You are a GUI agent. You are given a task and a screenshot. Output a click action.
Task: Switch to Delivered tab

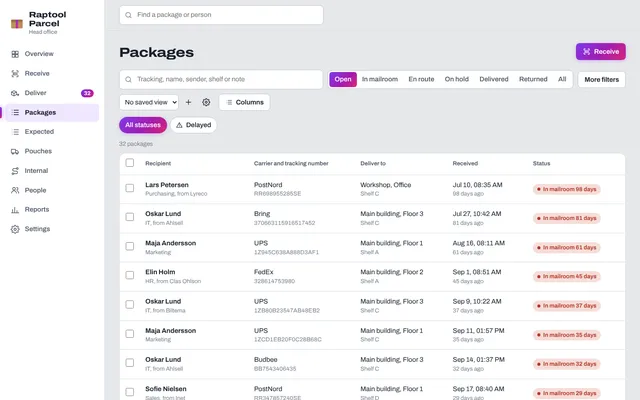494,80
